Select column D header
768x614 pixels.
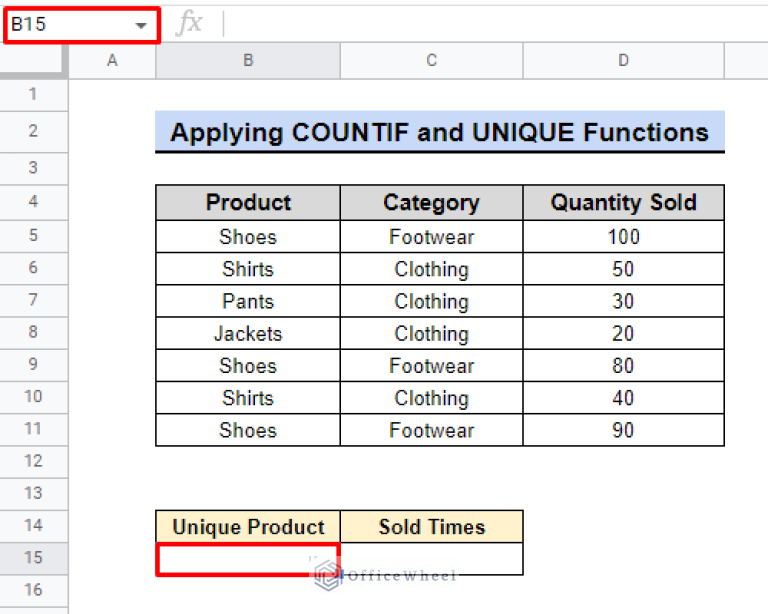623,61
